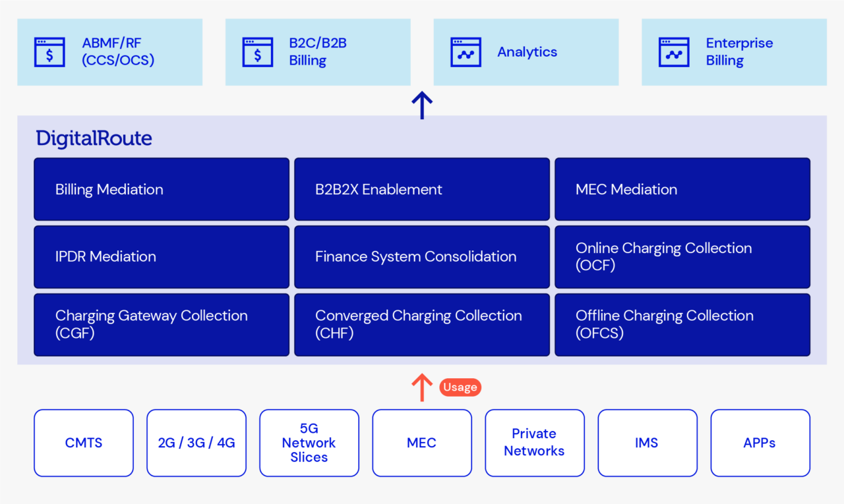
Task: Click the blue upward arrow above DigitalRoute panel
Action: (x=421, y=103)
